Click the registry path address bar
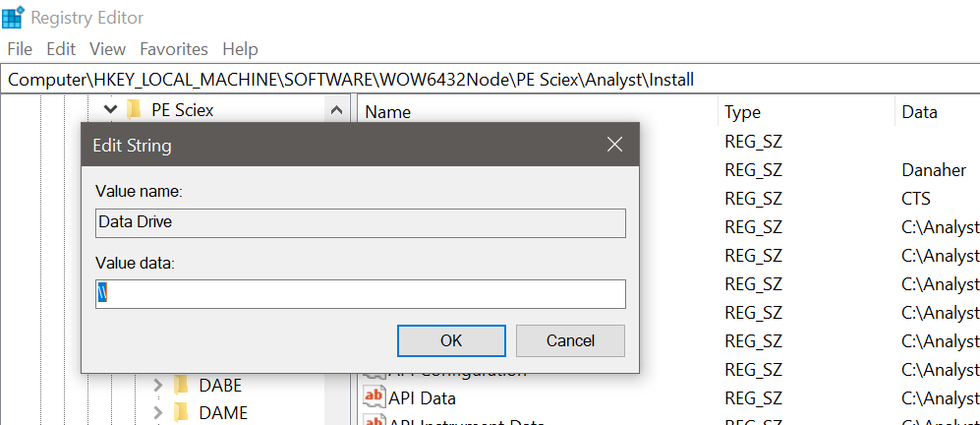 pyautogui.click(x=490, y=80)
